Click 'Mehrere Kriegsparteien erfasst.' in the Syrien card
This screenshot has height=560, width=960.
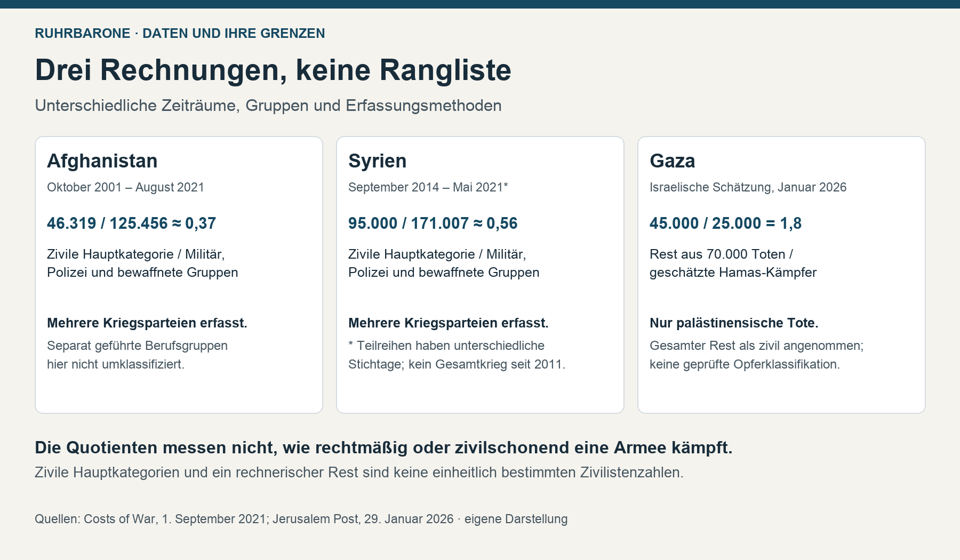point(449,323)
